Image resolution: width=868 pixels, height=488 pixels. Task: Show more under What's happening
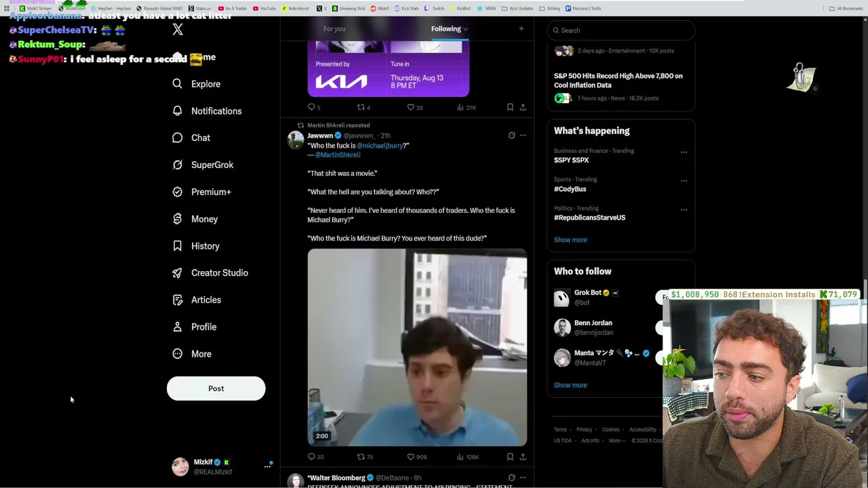(x=570, y=240)
